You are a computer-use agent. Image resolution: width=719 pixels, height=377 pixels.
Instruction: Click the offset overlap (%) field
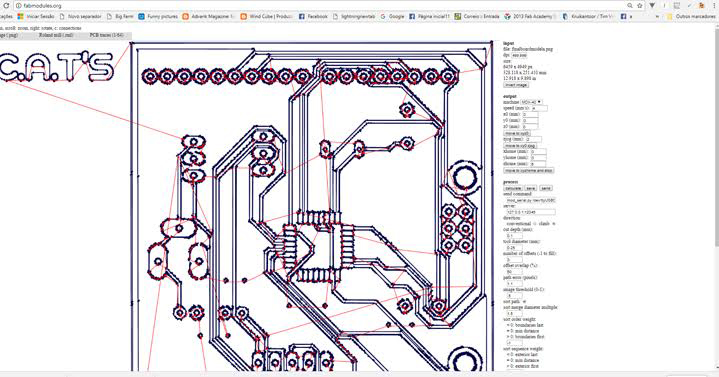pyautogui.click(x=514, y=272)
